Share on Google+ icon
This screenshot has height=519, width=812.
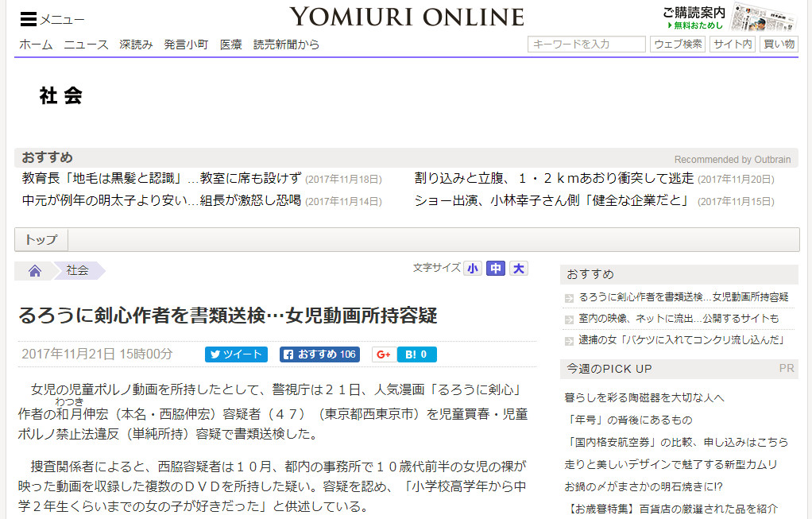385,354
